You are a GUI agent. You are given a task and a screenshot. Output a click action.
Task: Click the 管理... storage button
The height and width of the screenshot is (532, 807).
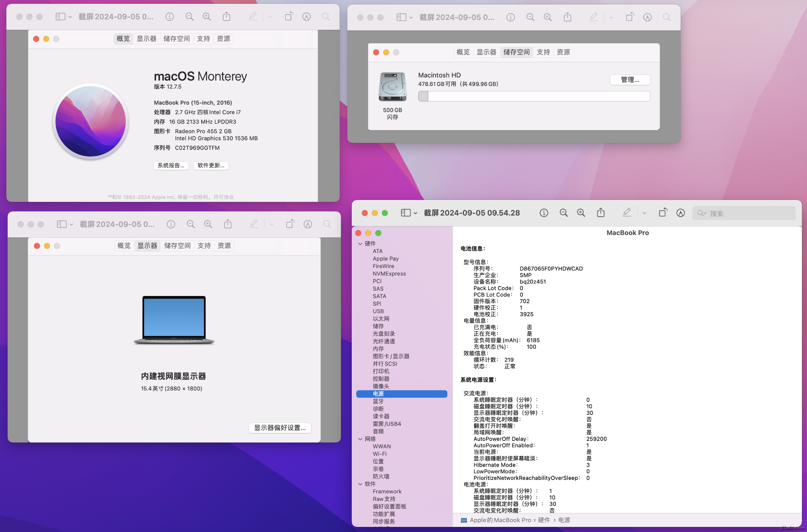630,80
